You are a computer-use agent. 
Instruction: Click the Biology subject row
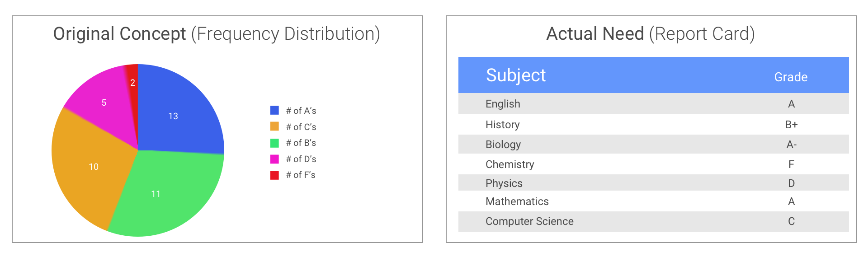click(653, 144)
